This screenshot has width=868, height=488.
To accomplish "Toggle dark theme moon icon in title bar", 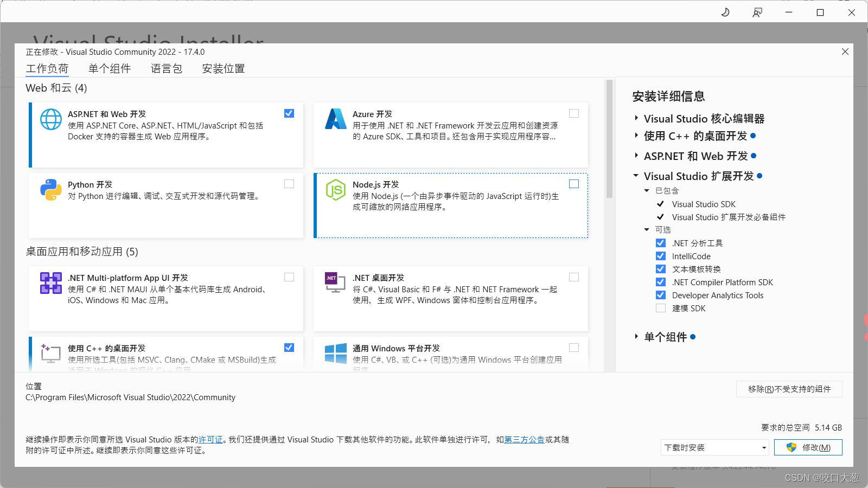I will pos(725,12).
